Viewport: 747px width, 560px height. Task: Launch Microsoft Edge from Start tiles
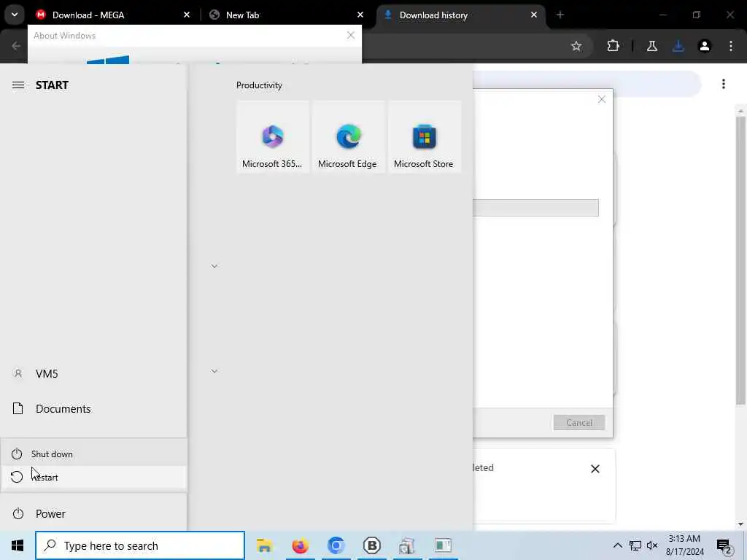coord(348,136)
